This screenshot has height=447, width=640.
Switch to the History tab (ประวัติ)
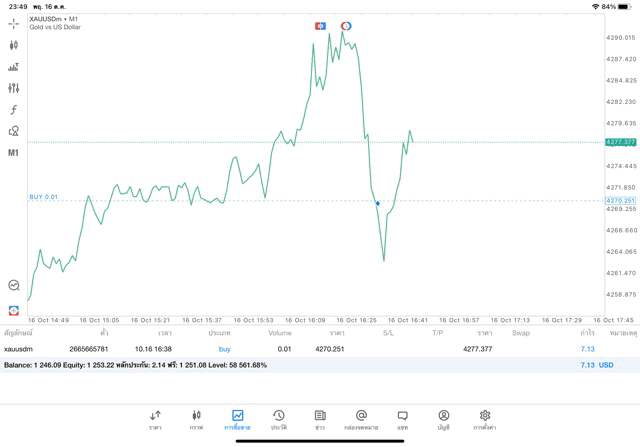tap(278, 419)
